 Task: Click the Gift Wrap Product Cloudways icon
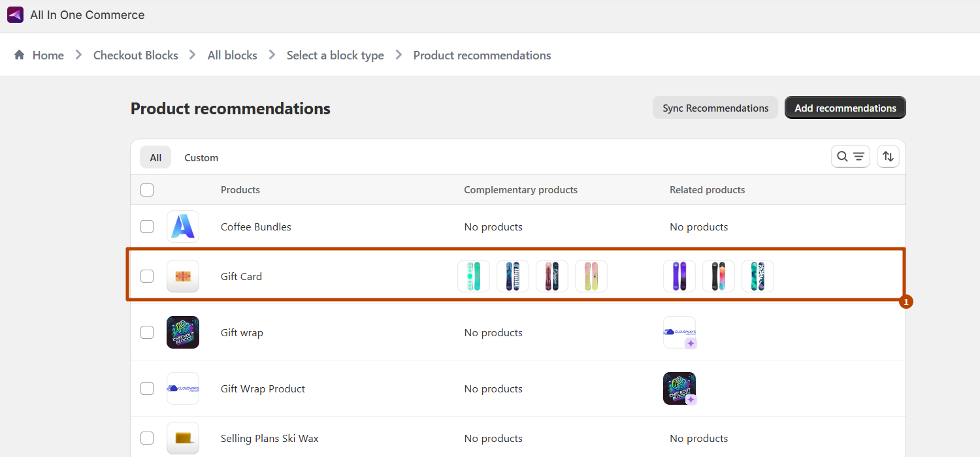(183, 388)
